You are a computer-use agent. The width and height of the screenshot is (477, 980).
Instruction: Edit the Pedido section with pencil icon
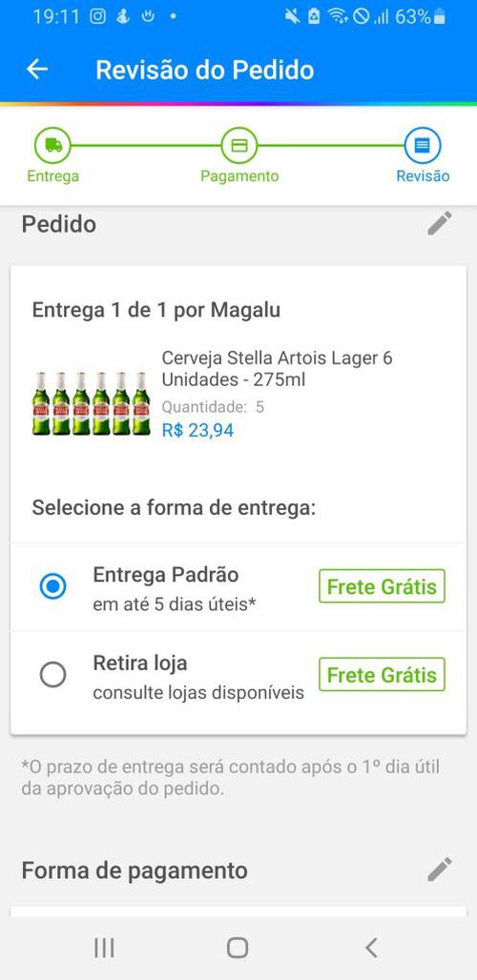tap(440, 223)
